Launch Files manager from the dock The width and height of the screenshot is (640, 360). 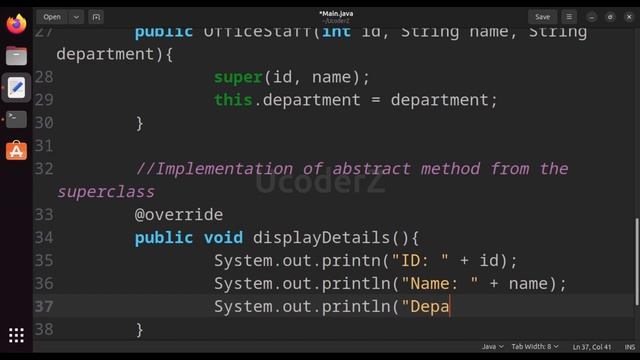coord(16,56)
